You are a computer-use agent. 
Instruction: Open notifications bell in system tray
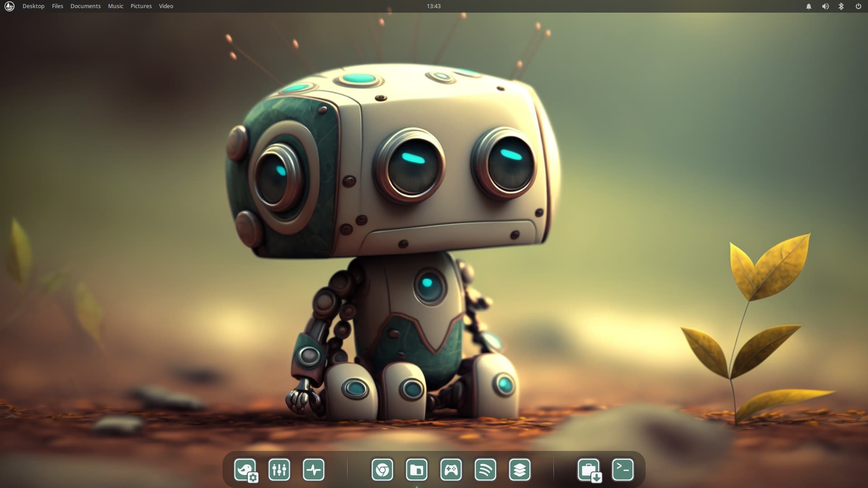coord(809,6)
